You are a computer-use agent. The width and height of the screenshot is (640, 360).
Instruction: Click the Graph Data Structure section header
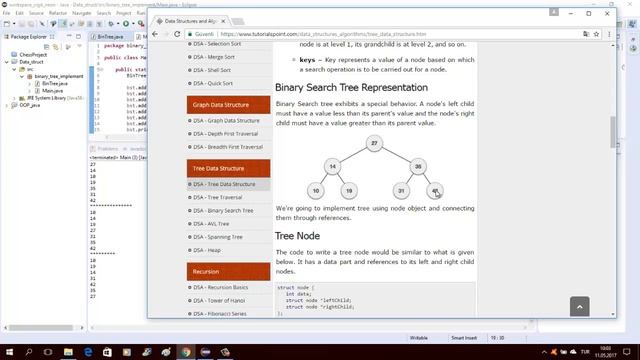(x=229, y=105)
